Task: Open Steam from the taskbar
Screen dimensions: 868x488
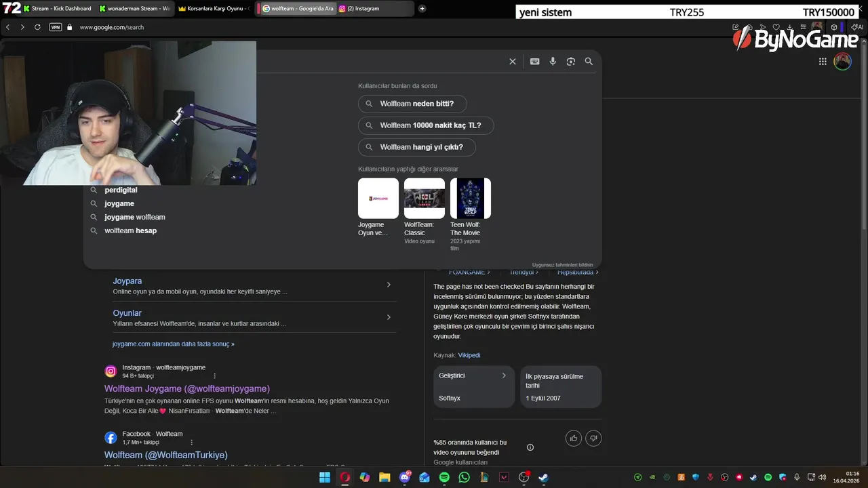Action: coord(543,477)
